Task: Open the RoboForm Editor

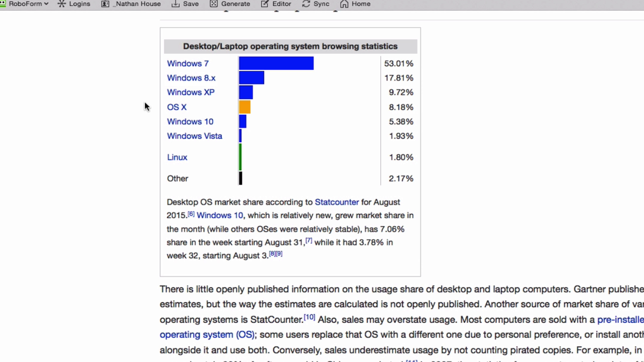Action: 276,4
